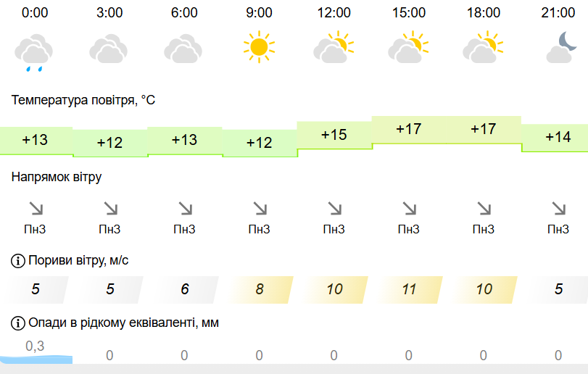Select the +13 temperature bar at 0:00
The image size is (588, 374).
(35, 140)
